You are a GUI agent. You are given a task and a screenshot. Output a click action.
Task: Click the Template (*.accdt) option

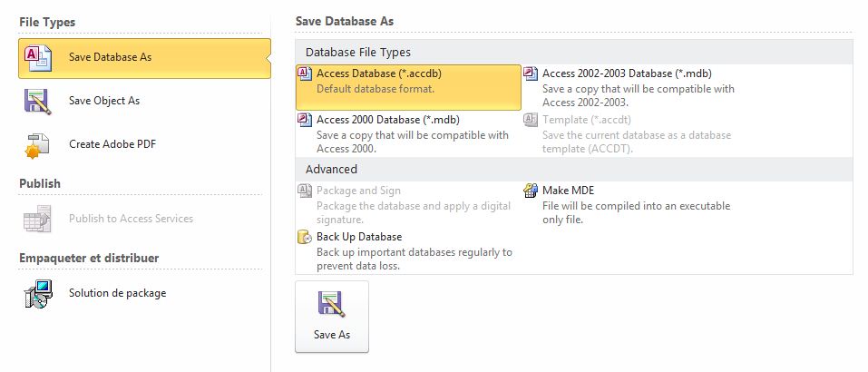coord(587,120)
